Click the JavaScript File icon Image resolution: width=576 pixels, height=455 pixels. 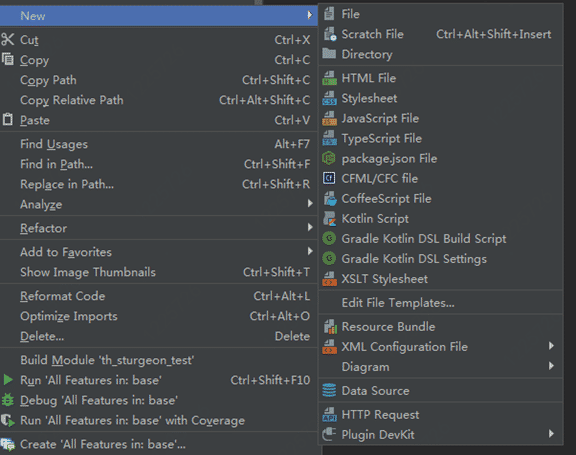pos(329,118)
